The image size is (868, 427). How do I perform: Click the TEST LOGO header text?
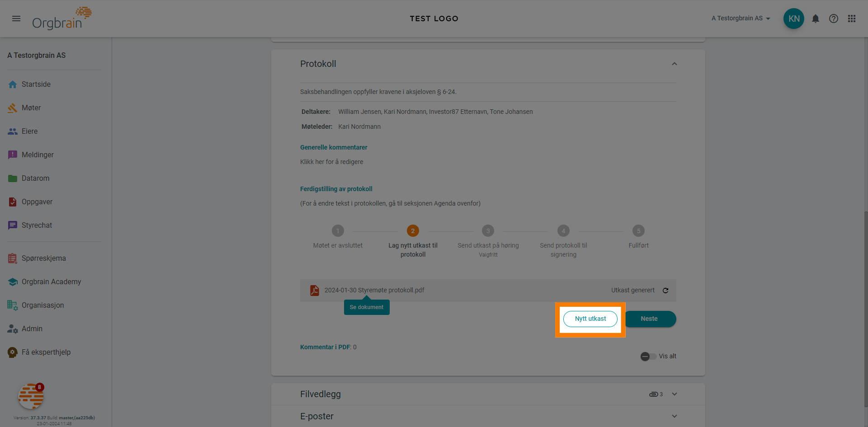434,19
